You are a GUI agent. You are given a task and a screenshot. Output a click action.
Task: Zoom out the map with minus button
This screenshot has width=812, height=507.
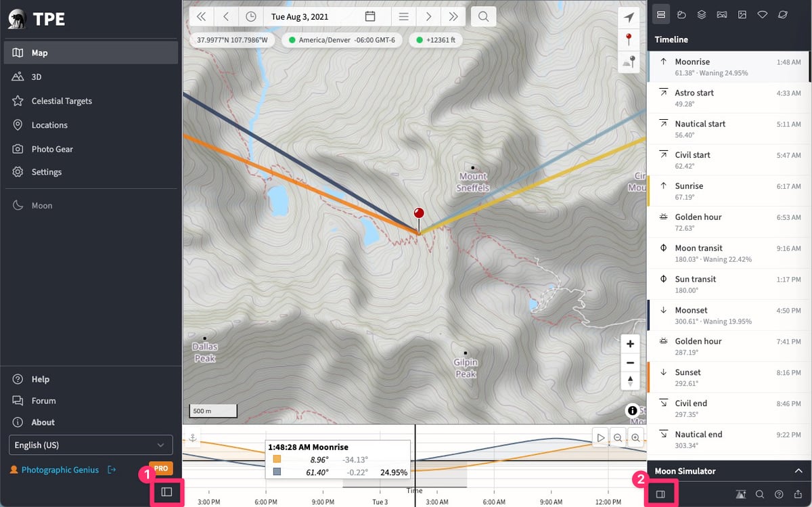click(630, 363)
